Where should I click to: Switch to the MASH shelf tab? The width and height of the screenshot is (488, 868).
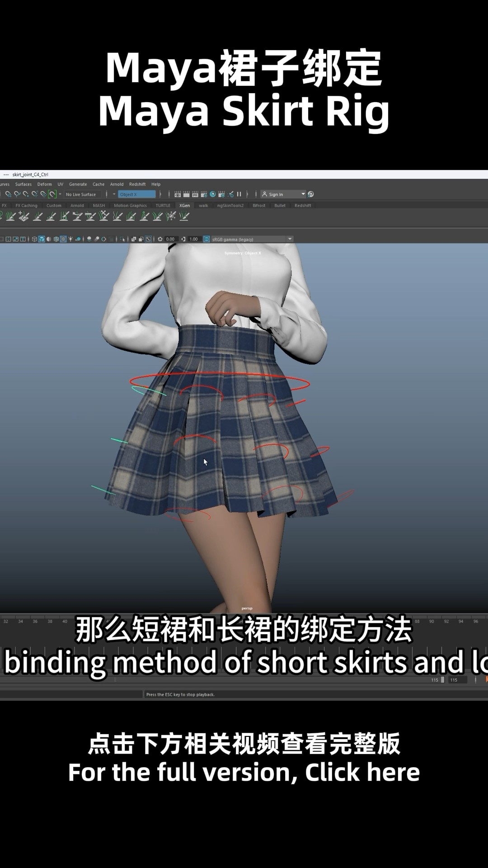[99, 205]
